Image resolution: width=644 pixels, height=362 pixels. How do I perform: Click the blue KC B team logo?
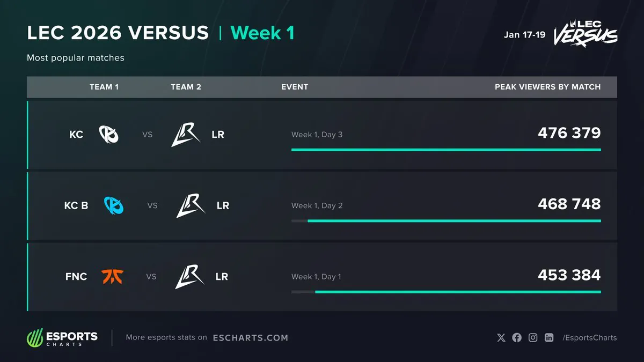tap(114, 205)
